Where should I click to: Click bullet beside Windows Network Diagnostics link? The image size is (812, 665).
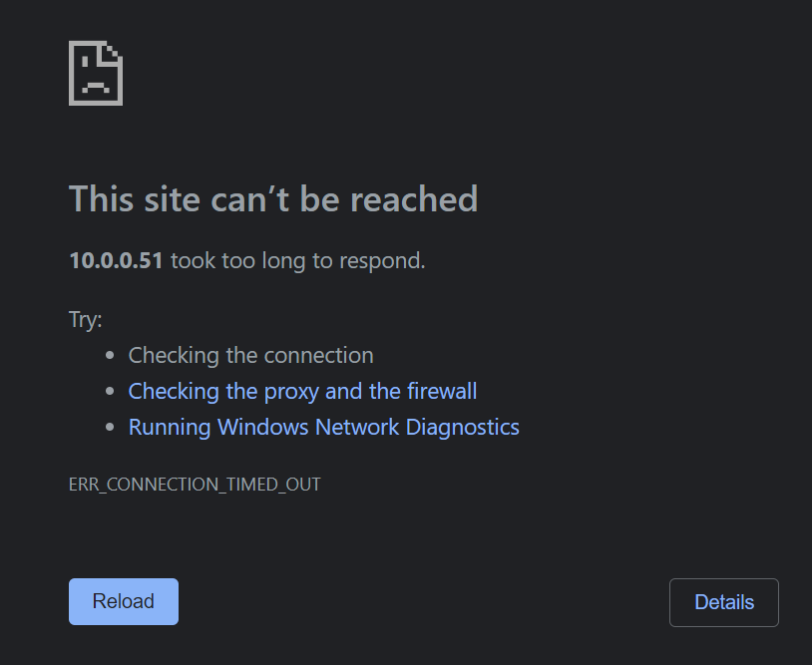coord(111,428)
